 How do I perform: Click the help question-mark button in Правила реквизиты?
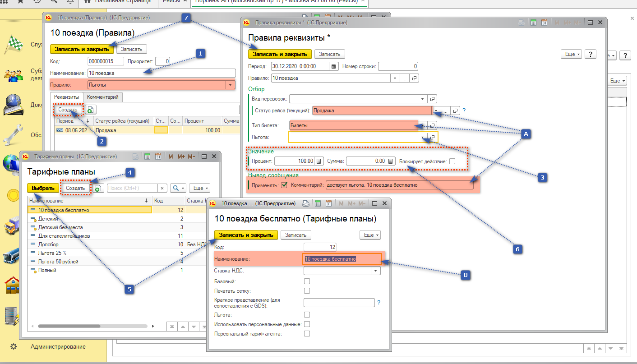coord(591,54)
